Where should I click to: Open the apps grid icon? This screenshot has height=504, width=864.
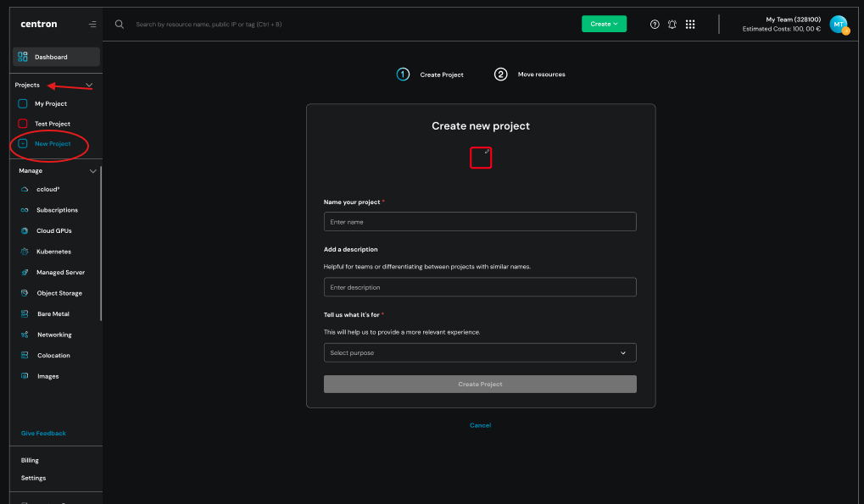(690, 25)
